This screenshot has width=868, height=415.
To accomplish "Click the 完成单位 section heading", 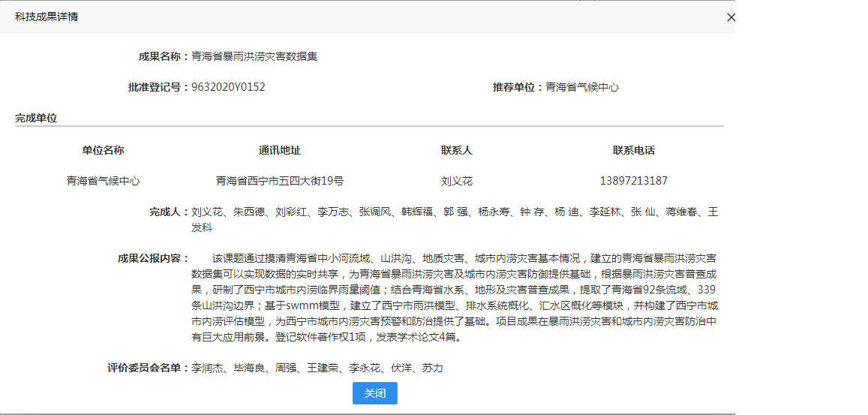I will [x=36, y=118].
